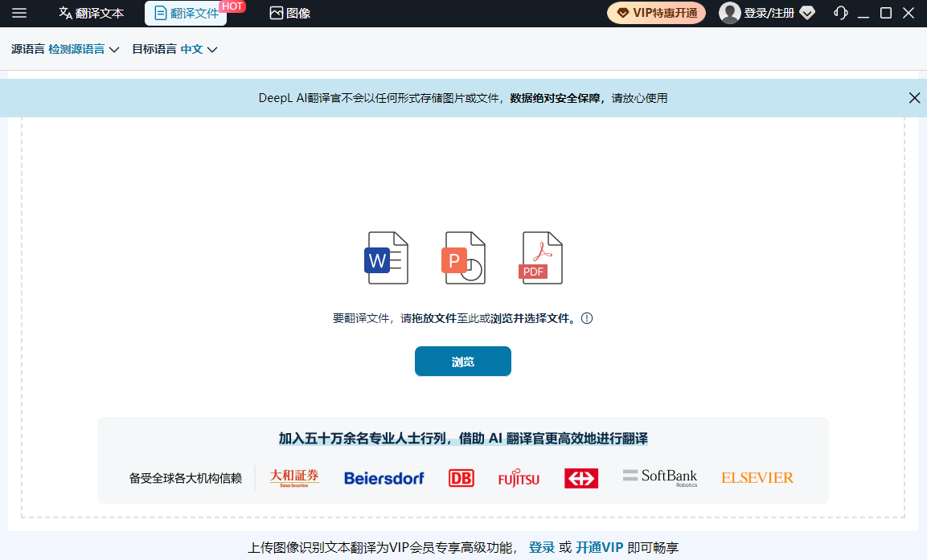Dismiss the data security notice banner

[914, 97]
